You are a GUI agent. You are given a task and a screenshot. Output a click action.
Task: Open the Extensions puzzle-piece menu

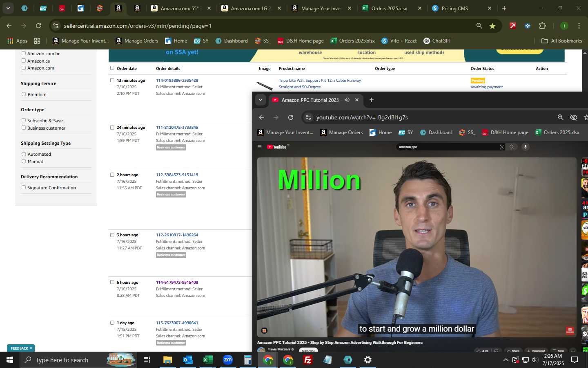click(x=542, y=26)
